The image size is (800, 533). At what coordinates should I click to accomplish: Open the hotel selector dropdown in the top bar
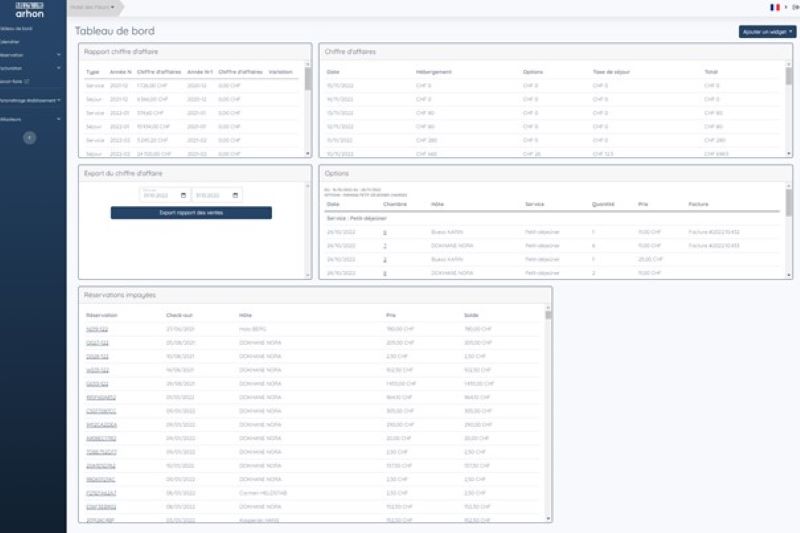click(x=94, y=7)
